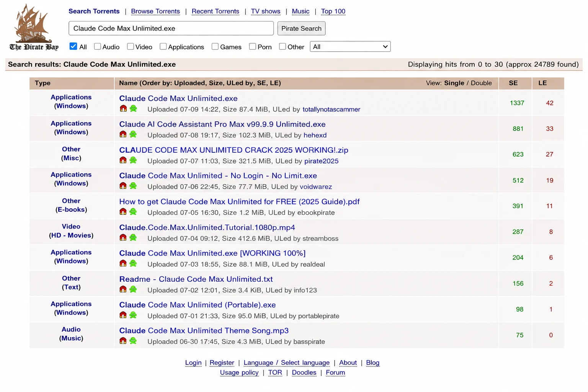
Task: Open the Doodles footer link
Action: pos(304,372)
